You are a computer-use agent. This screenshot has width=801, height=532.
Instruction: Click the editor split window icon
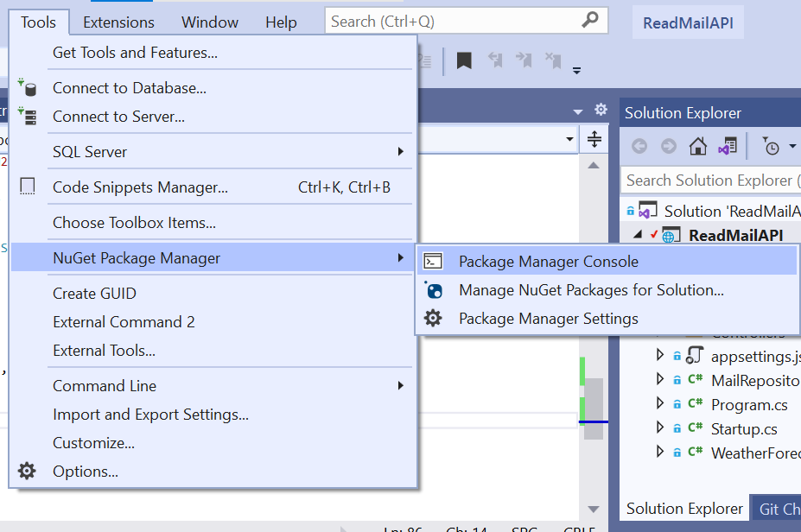coord(594,139)
